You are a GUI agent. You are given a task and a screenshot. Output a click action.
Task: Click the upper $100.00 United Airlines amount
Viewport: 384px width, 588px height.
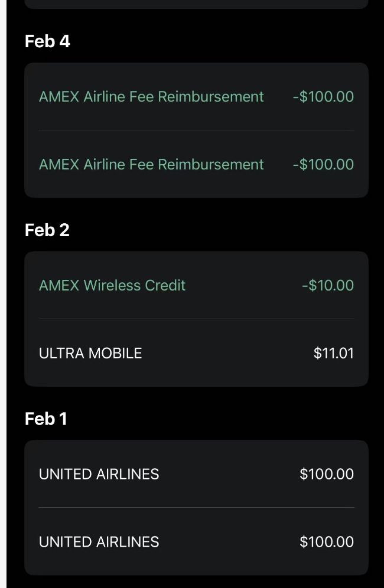point(327,474)
